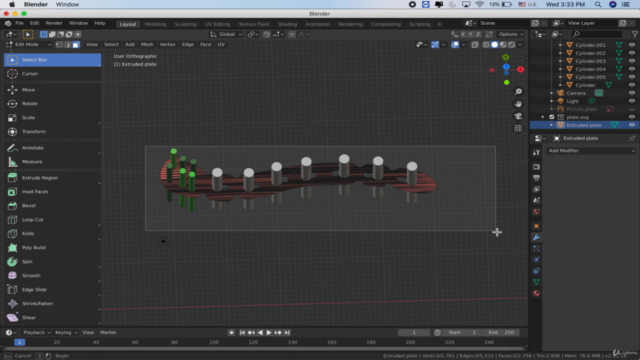Click the viewport pan hand icon
Screen dimensions: 640x360
click(x=518, y=104)
